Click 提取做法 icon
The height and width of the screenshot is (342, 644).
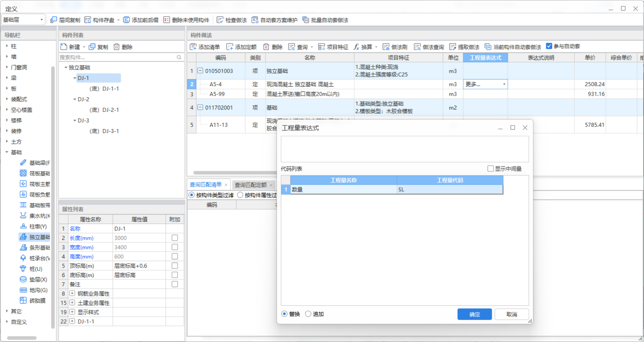[x=453, y=47]
